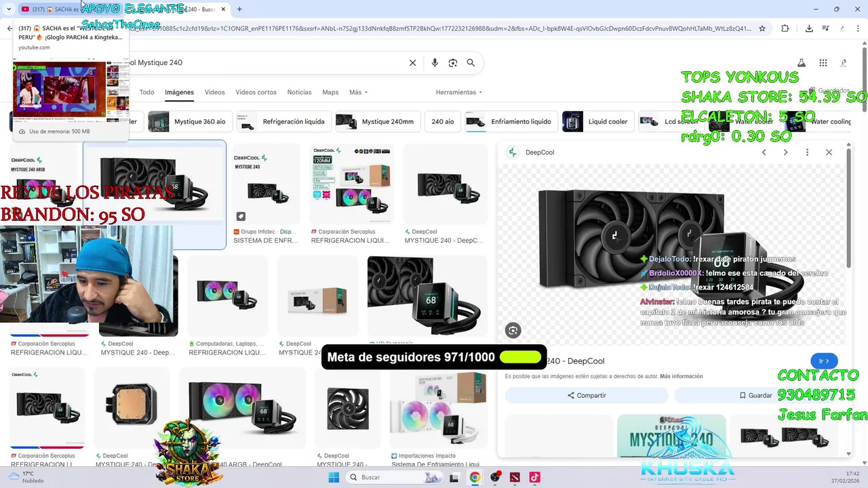This screenshot has width=868, height=488.
Task: Click the Windows taskbar Buscar search box
Action: 393,477
